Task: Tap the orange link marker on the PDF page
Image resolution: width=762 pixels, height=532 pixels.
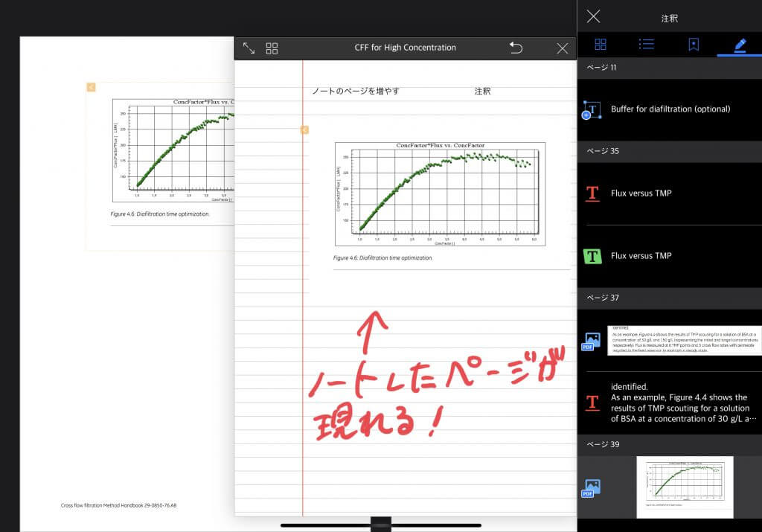Action: coord(91,87)
